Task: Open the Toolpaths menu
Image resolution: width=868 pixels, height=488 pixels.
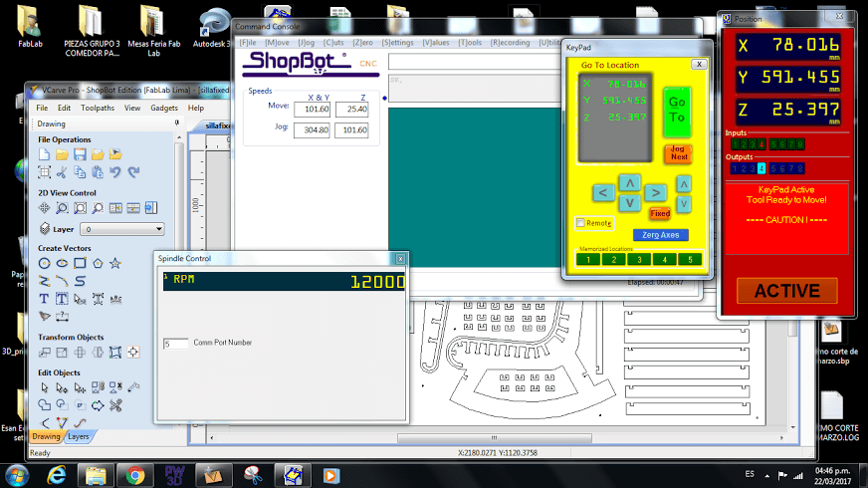Action: [98, 108]
